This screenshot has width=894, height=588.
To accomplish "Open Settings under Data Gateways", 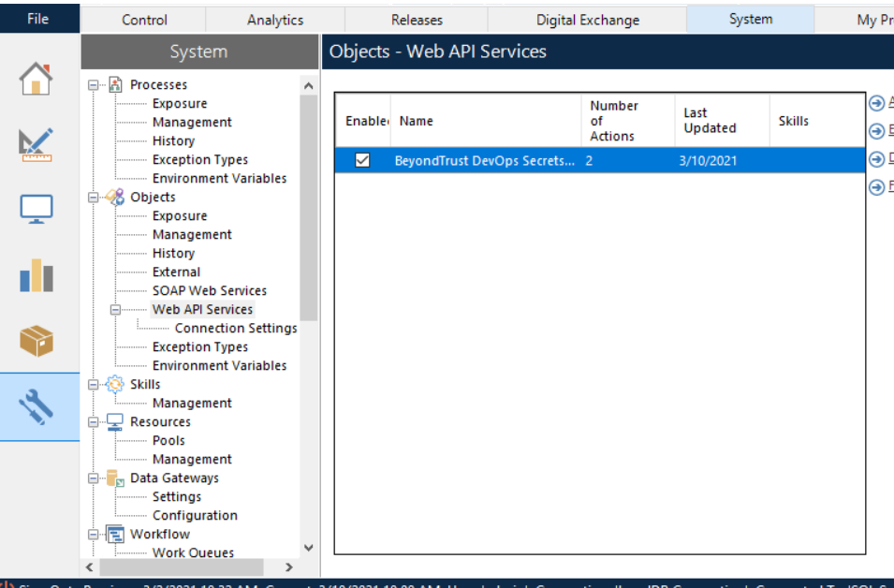I will pyautogui.click(x=177, y=497).
